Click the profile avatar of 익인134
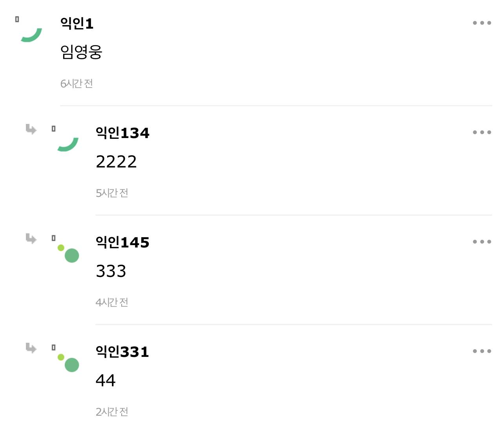504x431 pixels. 68,143
